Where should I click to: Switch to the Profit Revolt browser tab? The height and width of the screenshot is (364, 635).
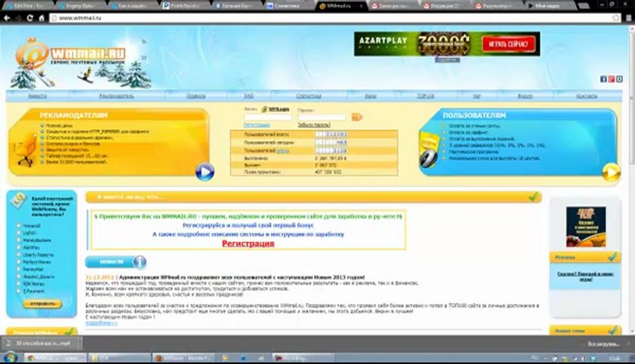(x=183, y=6)
